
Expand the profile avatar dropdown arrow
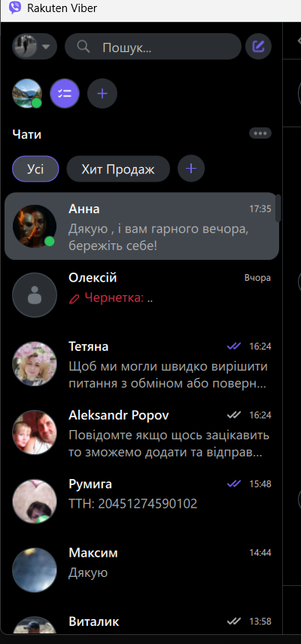pos(46,47)
